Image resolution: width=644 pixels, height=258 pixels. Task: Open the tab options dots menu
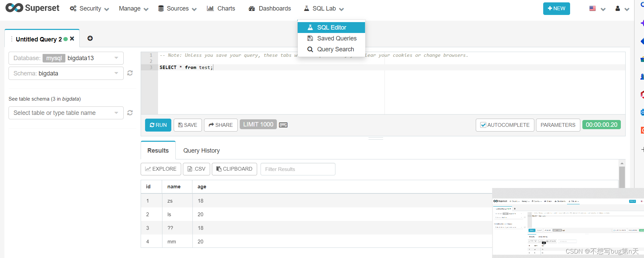[12, 39]
